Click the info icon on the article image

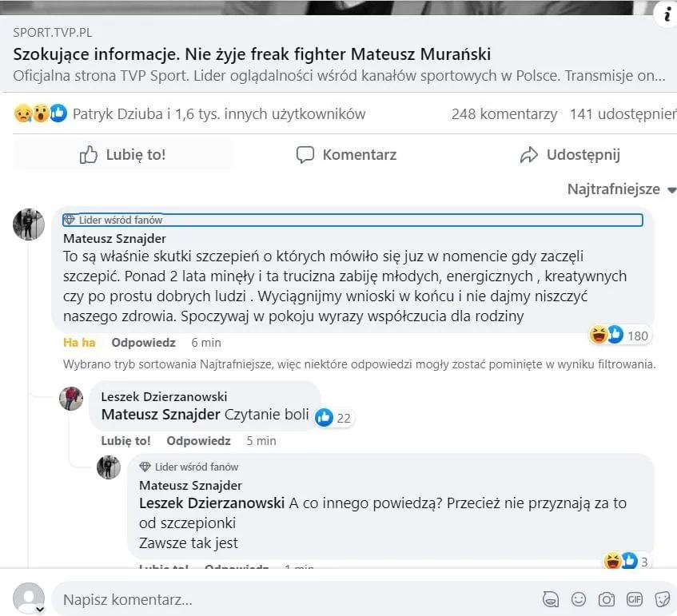coord(665,14)
